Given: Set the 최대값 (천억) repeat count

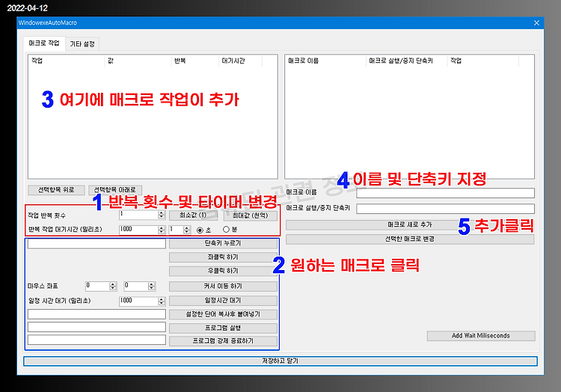Looking at the screenshot, I should pyautogui.click(x=250, y=215).
